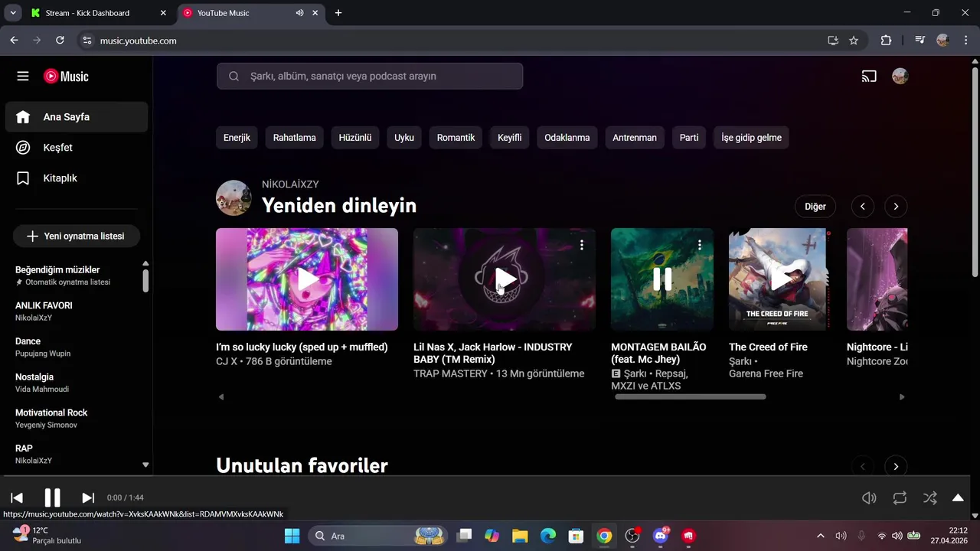Show previous items in Yeniden dinleyin carousel
980x551 pixels.
[863, 207]
